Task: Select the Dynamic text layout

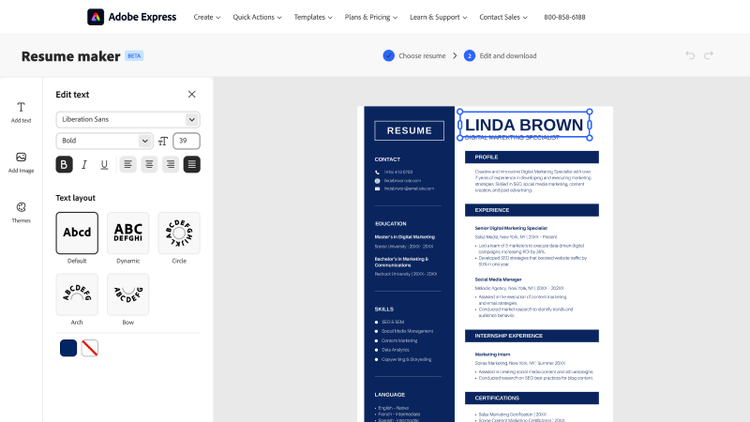Action: (128, 233)
